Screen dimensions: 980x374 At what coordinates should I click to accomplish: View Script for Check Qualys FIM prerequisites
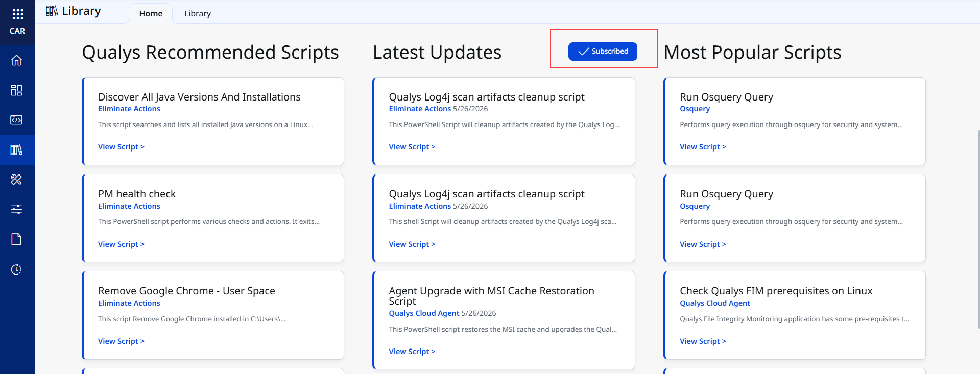(703, 341)
